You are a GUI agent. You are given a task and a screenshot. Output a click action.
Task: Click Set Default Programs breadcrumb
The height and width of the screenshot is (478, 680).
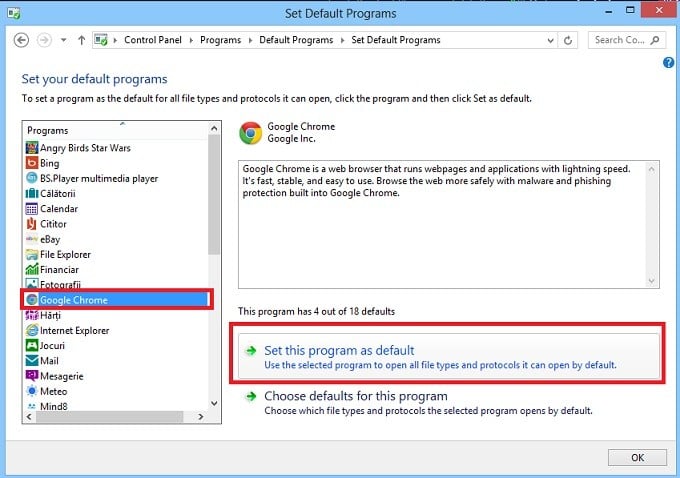396,40
